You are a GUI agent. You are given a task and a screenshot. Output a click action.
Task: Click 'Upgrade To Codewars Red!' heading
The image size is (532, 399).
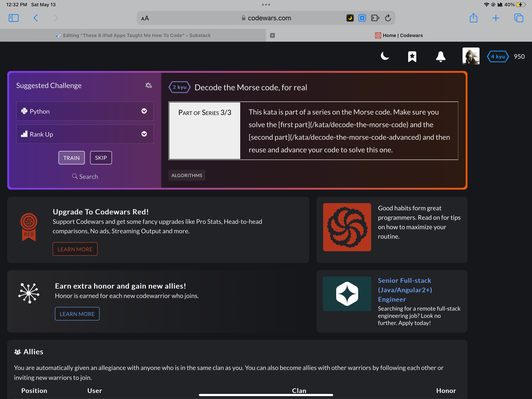tap(100, 212)
